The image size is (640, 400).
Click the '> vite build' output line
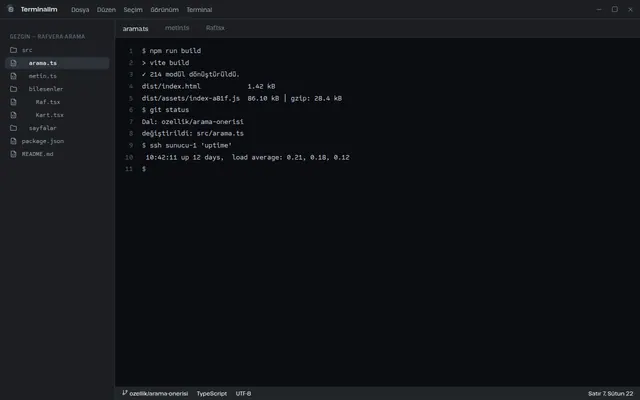point(165,62)
